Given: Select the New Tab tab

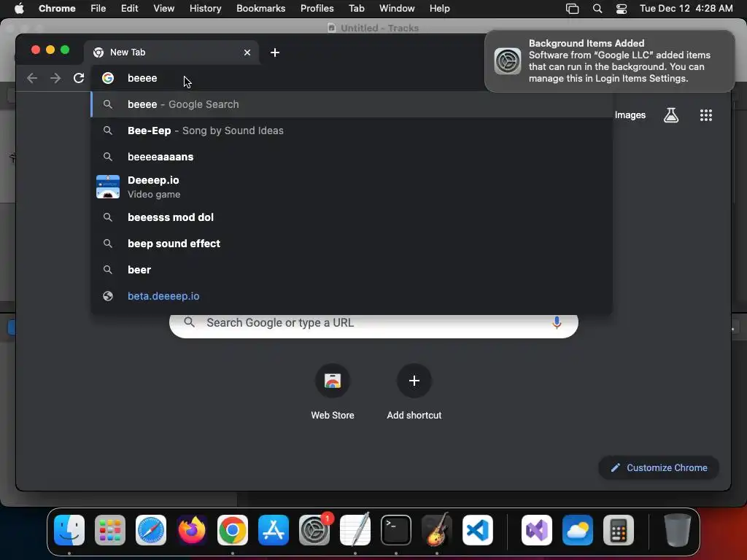Looking at the screenshot, I should point(171,52).
